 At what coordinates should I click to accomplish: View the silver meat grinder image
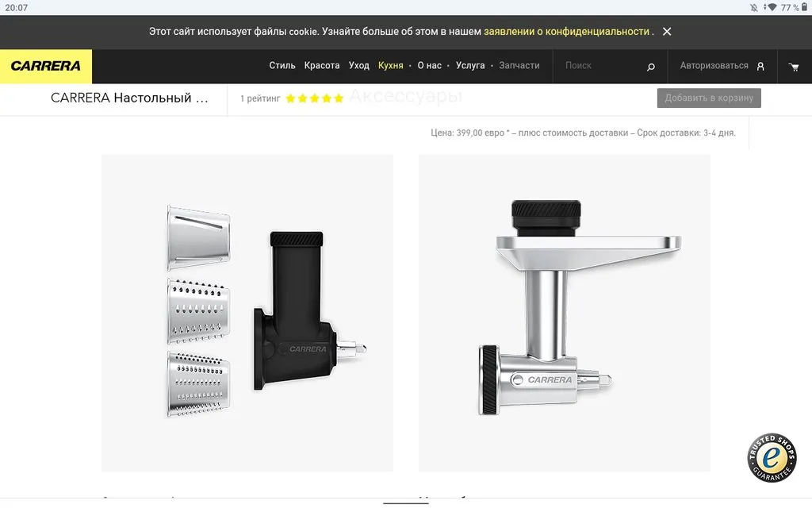click(565, 313)
